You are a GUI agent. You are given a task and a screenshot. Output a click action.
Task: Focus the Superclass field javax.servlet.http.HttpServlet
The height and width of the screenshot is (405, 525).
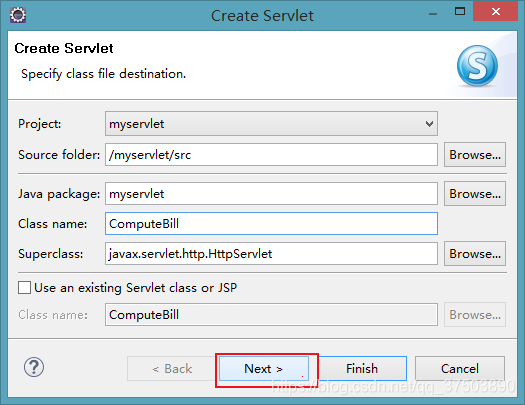point(271,254)
